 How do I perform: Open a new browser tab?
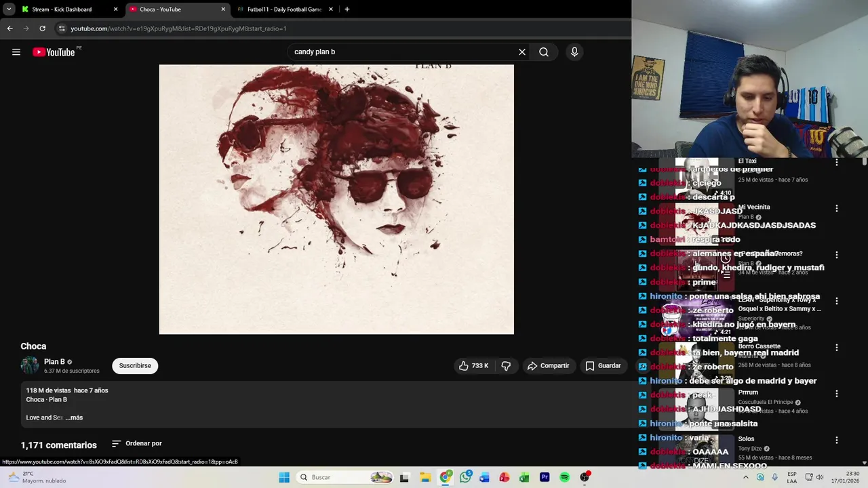pyautogui.click(x=347, y=9)
